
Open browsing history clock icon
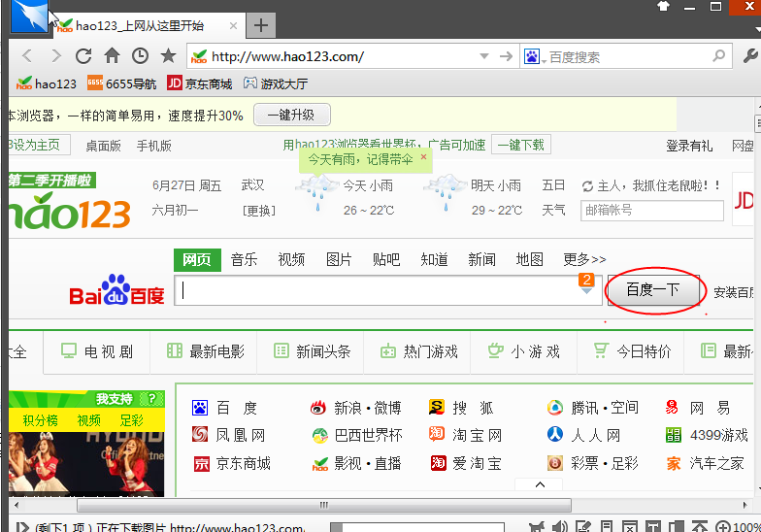click(x=140, y=56)
